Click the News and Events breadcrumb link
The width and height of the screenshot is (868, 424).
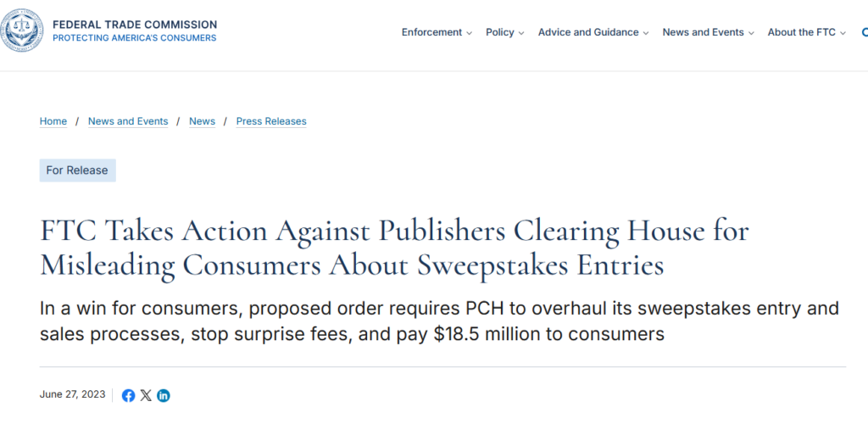tap(128, 121)
